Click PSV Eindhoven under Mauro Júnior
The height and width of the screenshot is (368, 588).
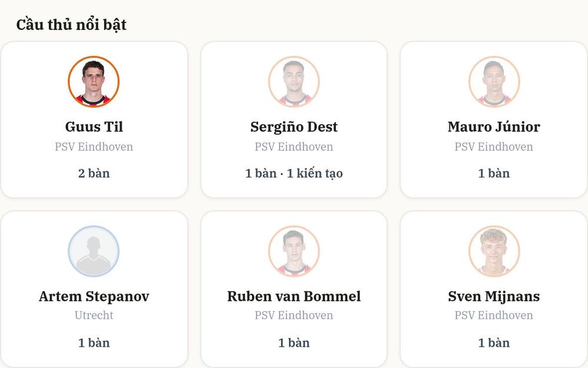(494, 147)
